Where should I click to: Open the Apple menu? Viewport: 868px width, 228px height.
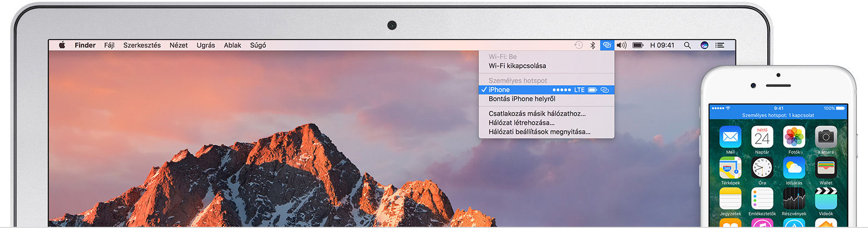[x=62, y=45]
